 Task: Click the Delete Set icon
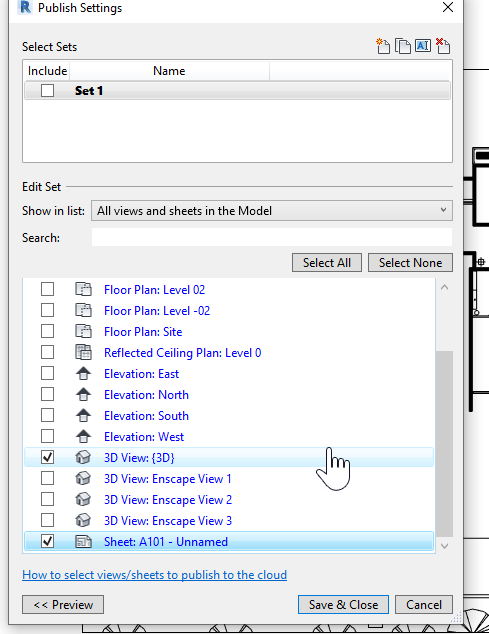443,46
